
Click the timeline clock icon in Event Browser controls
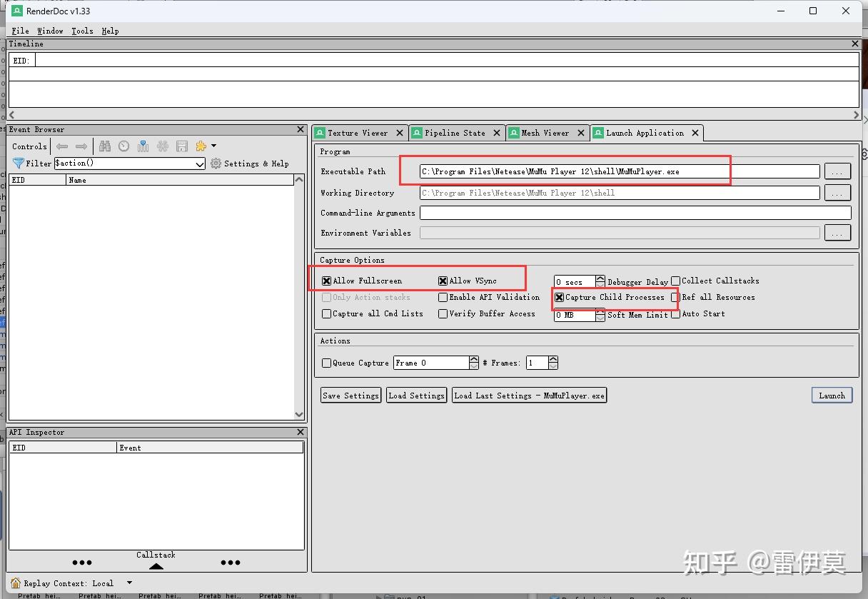pyautogui.click(x=123, y=146)
